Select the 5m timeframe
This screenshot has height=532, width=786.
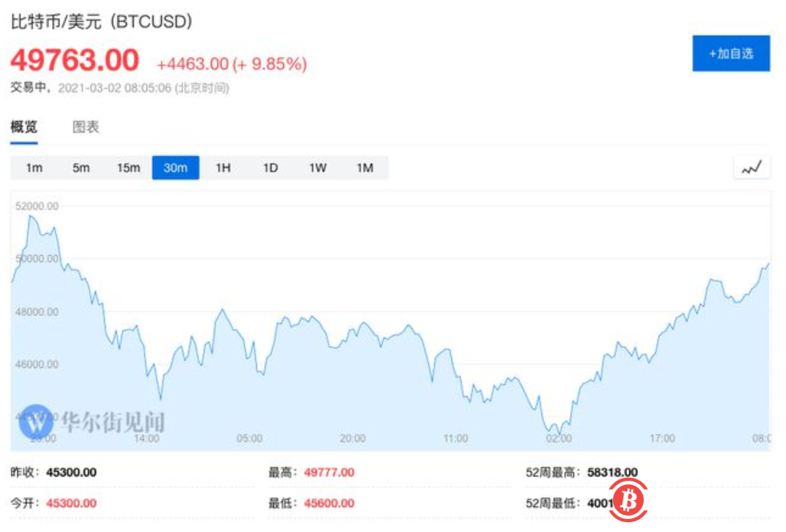pyautogui.click(x=80, y=167)
